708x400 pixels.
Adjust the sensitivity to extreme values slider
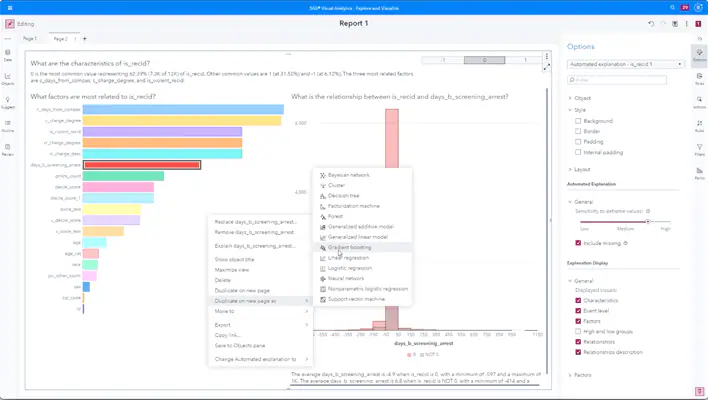(x=648, y=222)
